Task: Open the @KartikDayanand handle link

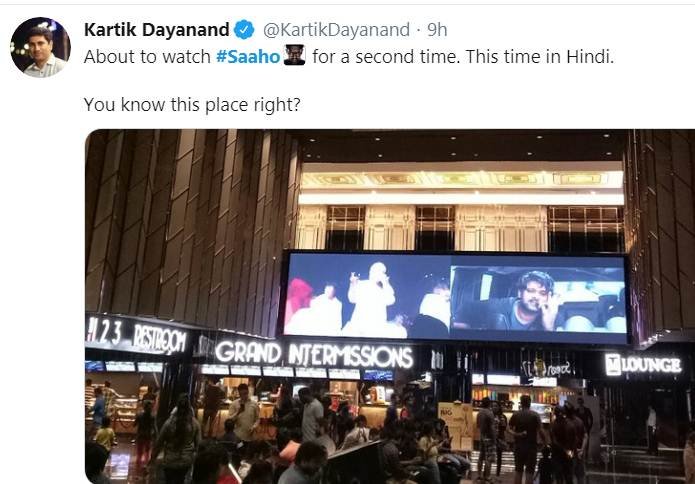Action: 336,30
